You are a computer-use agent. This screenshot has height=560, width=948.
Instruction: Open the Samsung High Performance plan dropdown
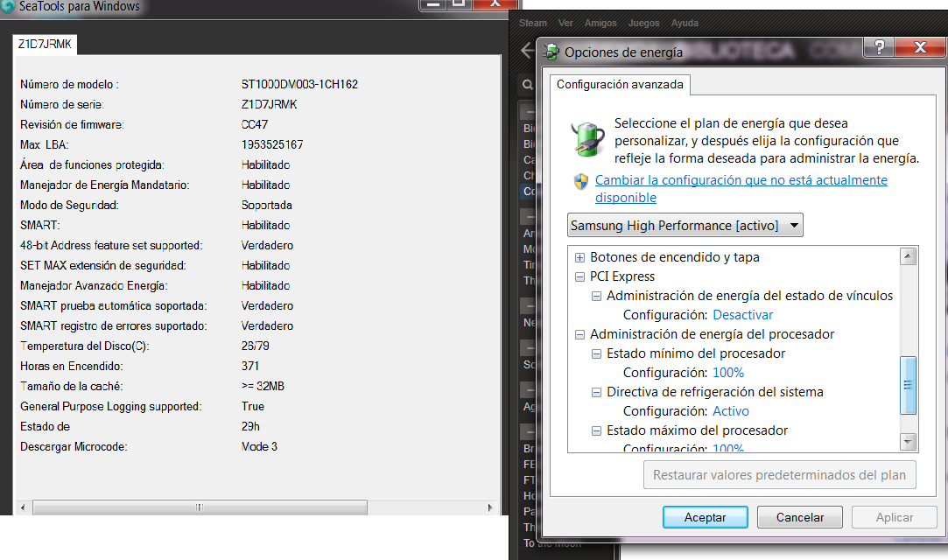[x=685, y=226]
